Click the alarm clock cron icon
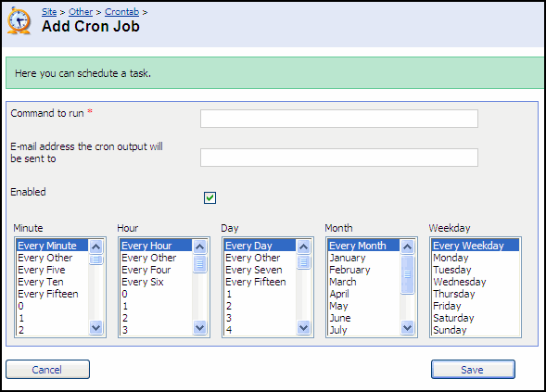The image size is (546, 392). click(x=19, y=21)
